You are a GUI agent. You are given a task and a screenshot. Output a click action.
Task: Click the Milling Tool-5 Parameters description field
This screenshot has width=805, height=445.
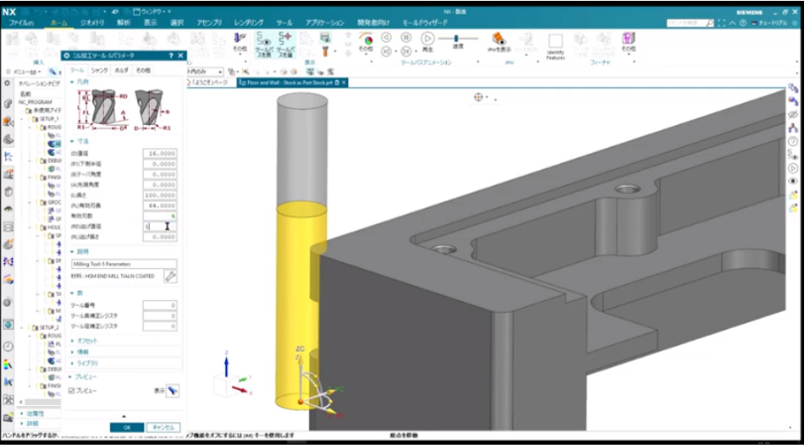pyautogui.click(x=124, y=264)
